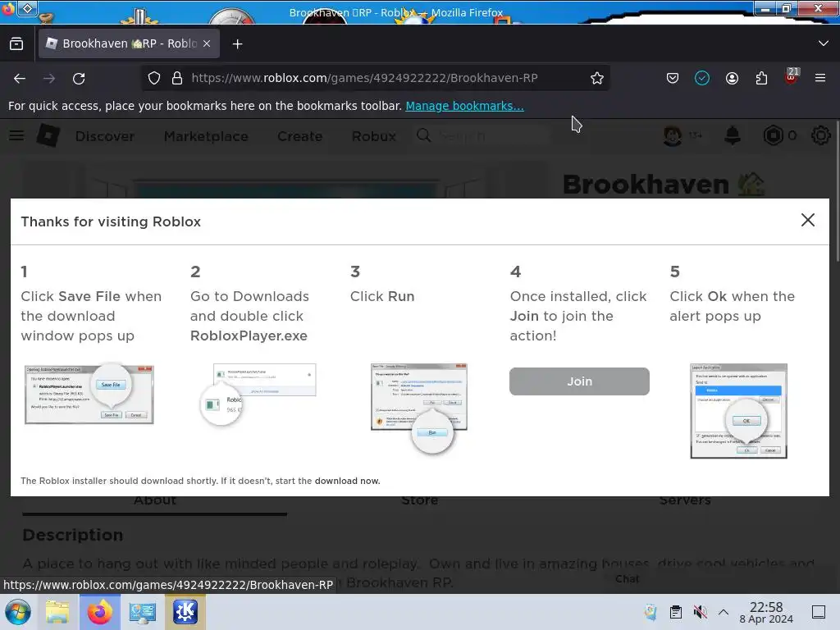The image size is (840, 630).
Task: Open the Chat panel label
Action: coord(627,579)
